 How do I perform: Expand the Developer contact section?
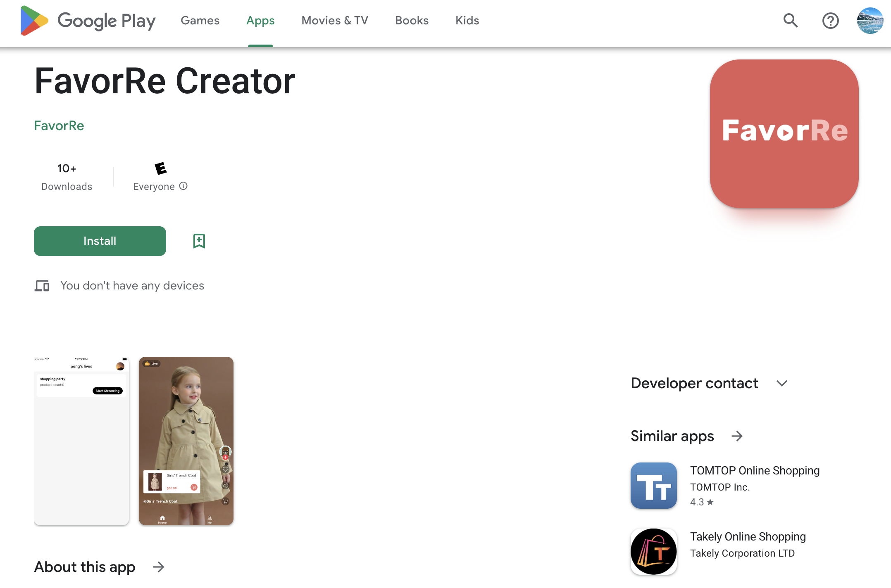pyautogui.click(x=781, y=383)
